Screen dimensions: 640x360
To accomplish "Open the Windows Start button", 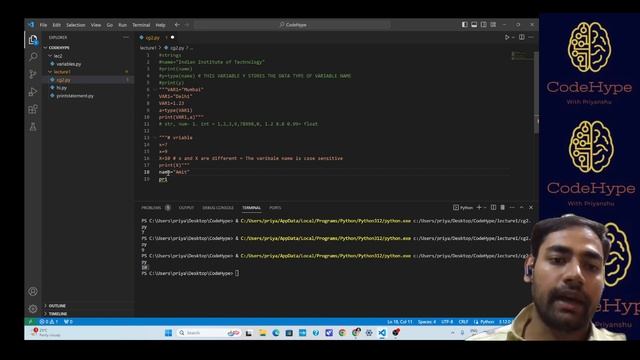I will (168, 333).
